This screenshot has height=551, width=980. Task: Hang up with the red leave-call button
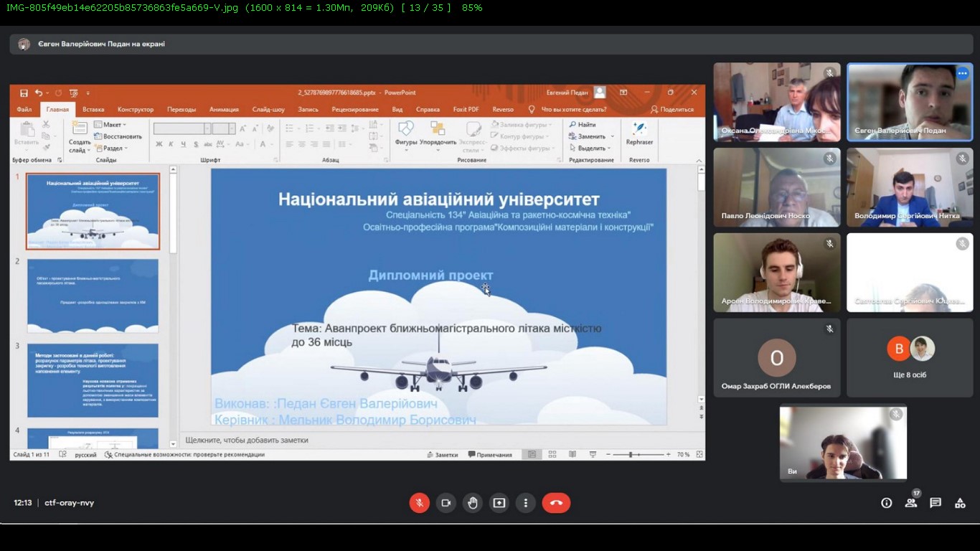[x=556, y=503]
